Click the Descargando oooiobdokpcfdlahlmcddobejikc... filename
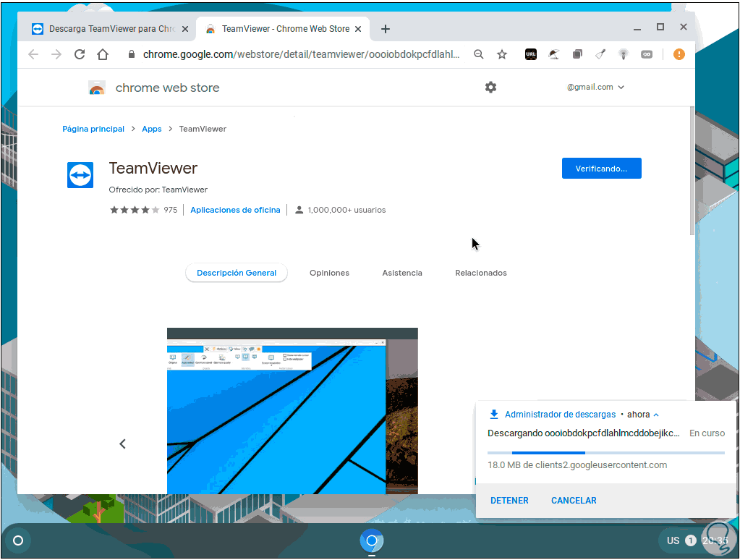This screenshot has height=560, width=740. point(583,433)
